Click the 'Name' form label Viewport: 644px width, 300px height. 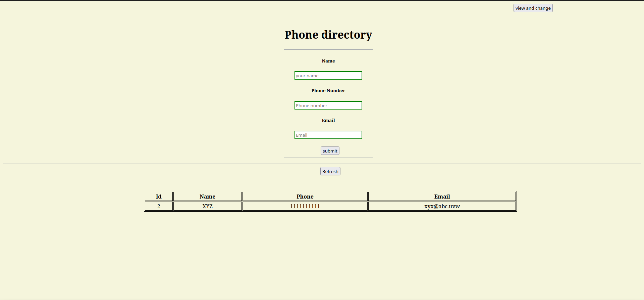(x=328, y=61)
